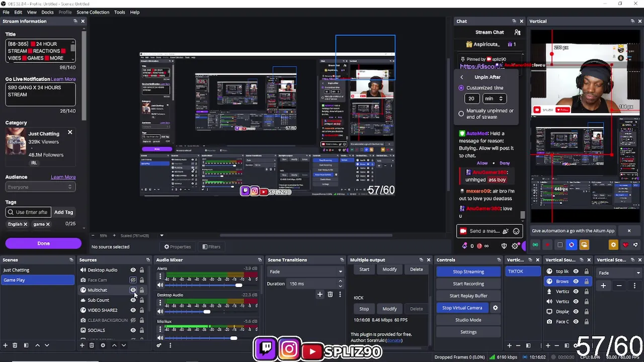Adjust the Alerts volume slider
Viewport: 644px width, 362px height.
(x=238, y=286)
